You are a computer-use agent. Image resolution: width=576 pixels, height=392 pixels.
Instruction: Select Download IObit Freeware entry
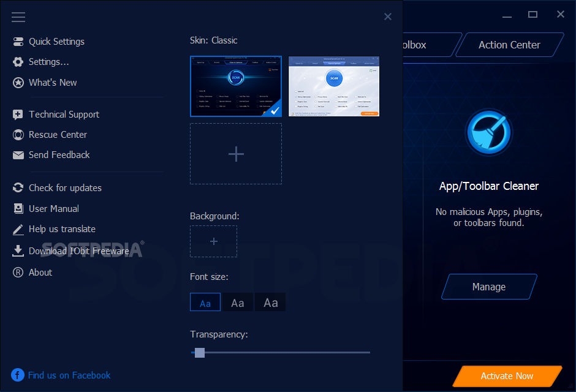(x=79, y=251)
